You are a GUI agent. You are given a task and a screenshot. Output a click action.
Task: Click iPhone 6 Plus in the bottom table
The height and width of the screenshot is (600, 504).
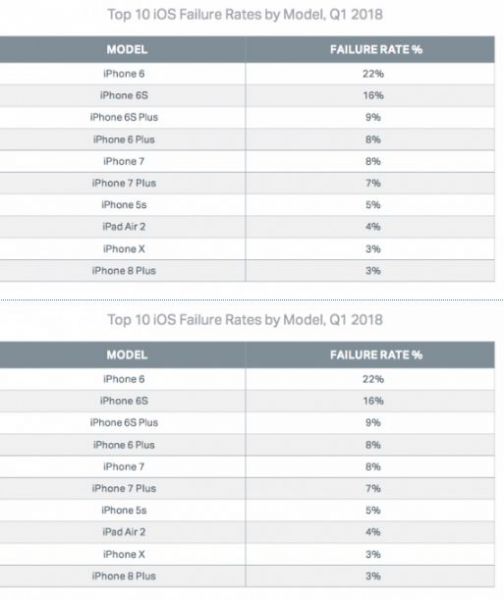[124, 445]
